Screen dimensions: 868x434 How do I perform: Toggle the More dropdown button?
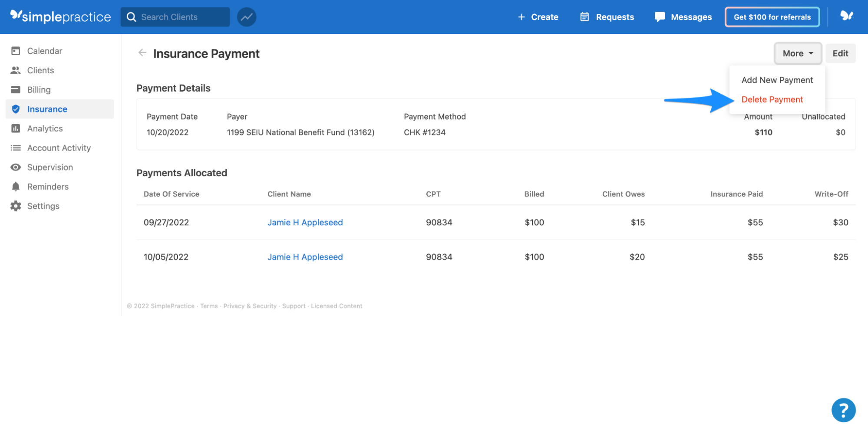798,53
